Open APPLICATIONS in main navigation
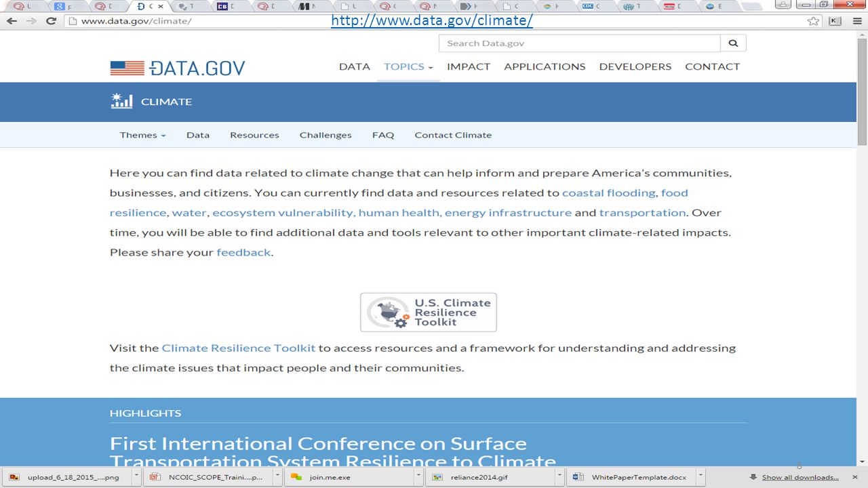The width and height of the screenshot is (868, 488). 545,66
